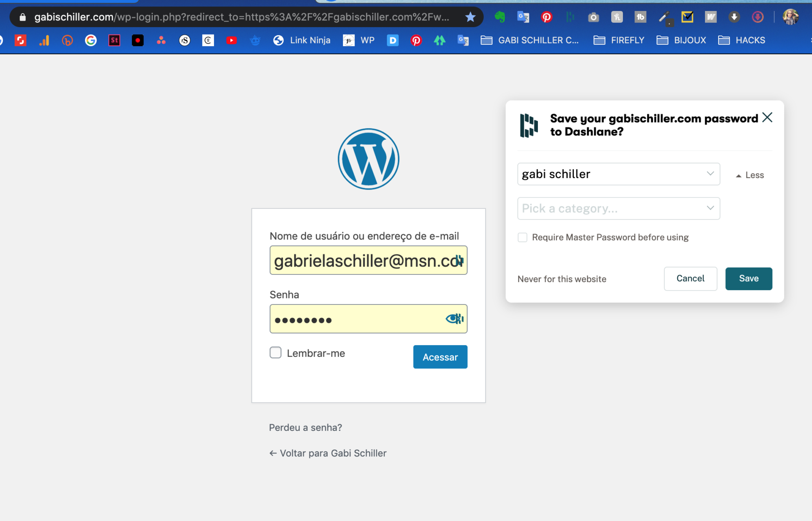Click the bookmark star in address bar
Image resolution: width=812 pixels, height=521 pixels.
click(470, 17)
